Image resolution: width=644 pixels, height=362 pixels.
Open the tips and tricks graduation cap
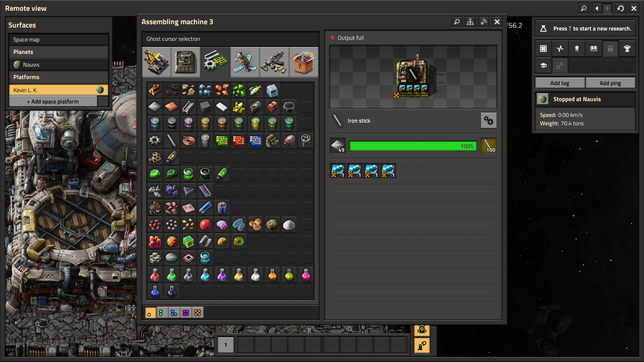(543, 65)
